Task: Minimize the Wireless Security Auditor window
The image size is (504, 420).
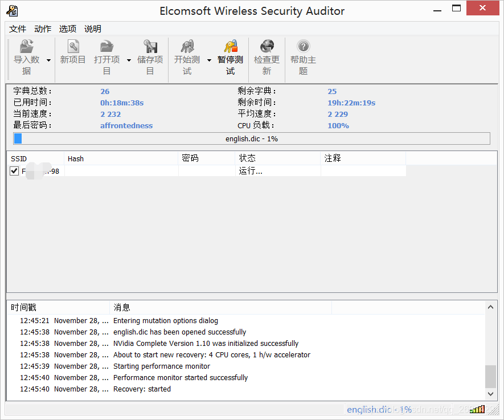Action: coord(437,10)
